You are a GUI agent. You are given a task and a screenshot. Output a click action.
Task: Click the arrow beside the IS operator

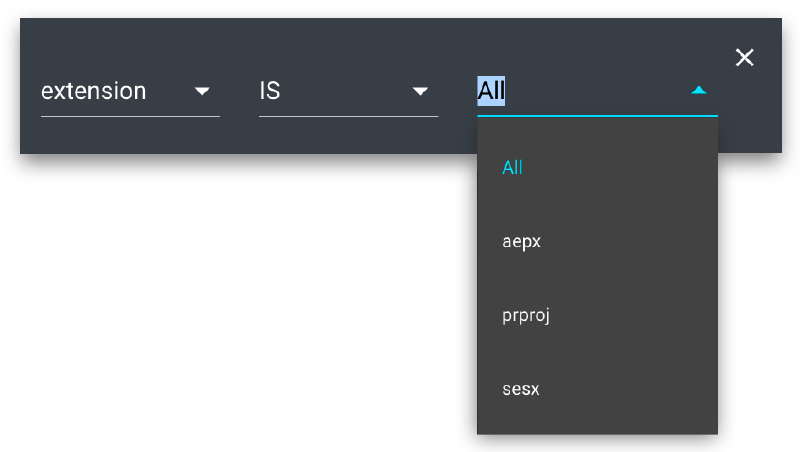[x=420, y=91]
